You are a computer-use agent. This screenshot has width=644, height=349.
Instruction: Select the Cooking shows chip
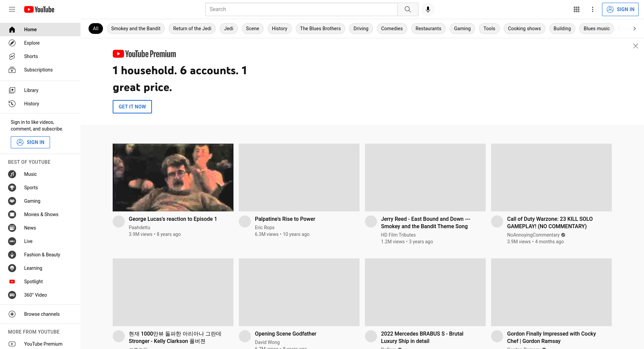click(x=524, y=29)
